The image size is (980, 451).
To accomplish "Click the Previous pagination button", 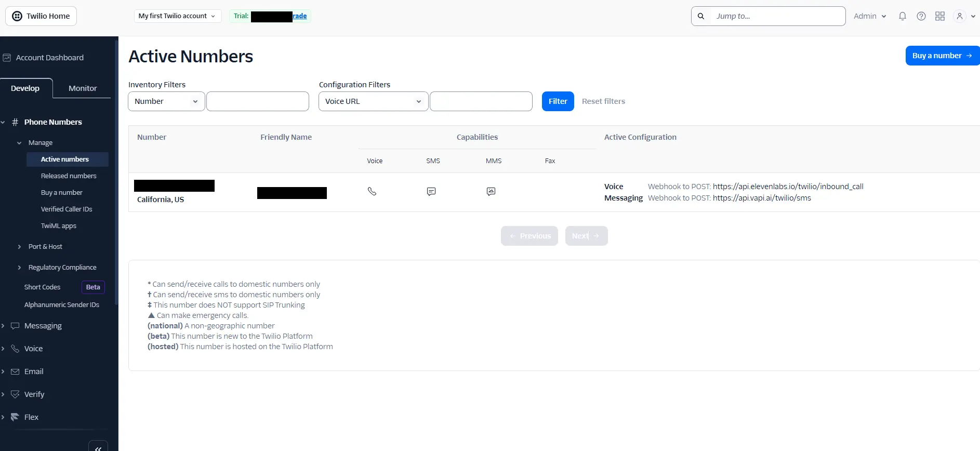I will point(529,236).
